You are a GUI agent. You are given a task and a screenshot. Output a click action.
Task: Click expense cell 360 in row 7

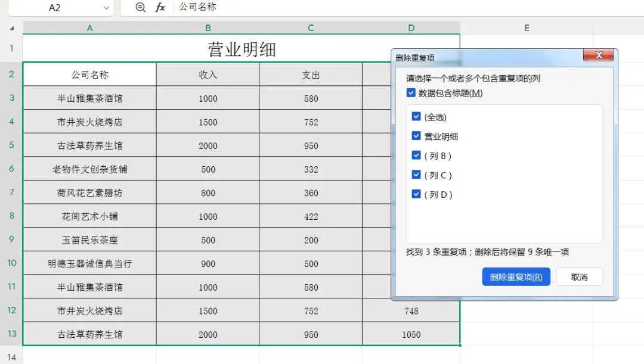point(311,193)
